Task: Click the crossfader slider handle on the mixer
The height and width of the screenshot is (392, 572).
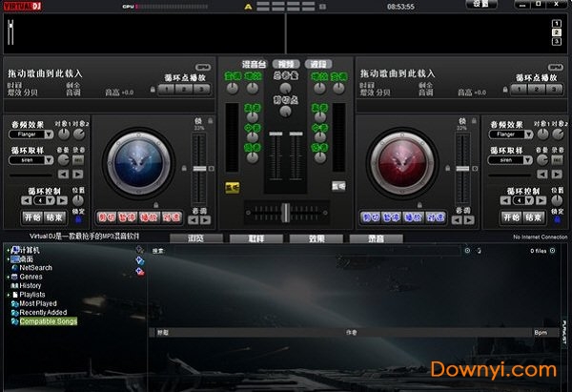Action: [x=284, y=211]
